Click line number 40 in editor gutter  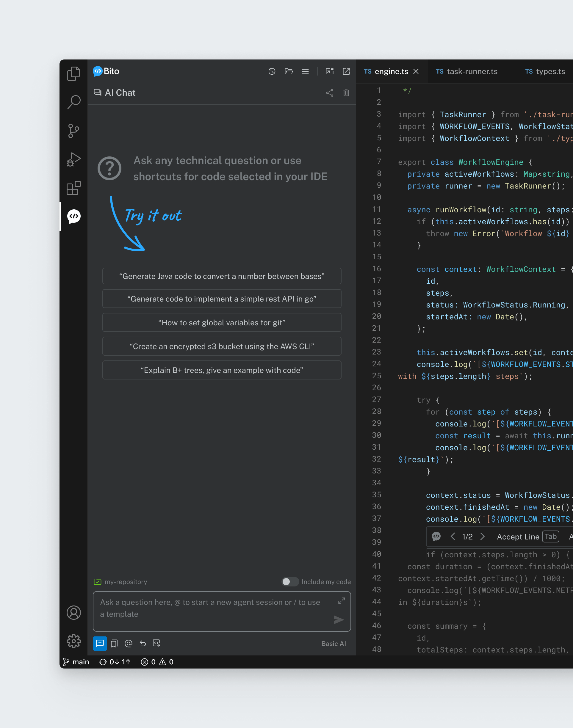point(376,554)
